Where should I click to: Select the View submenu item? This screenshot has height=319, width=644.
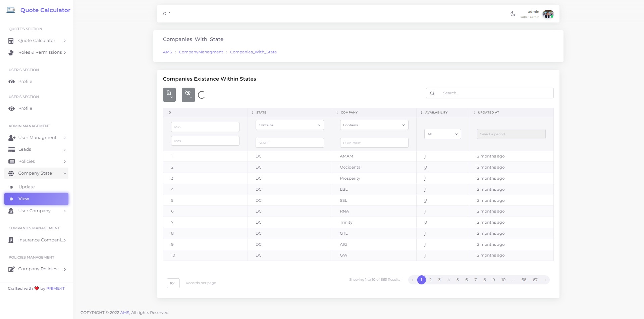tap(36, 199)
